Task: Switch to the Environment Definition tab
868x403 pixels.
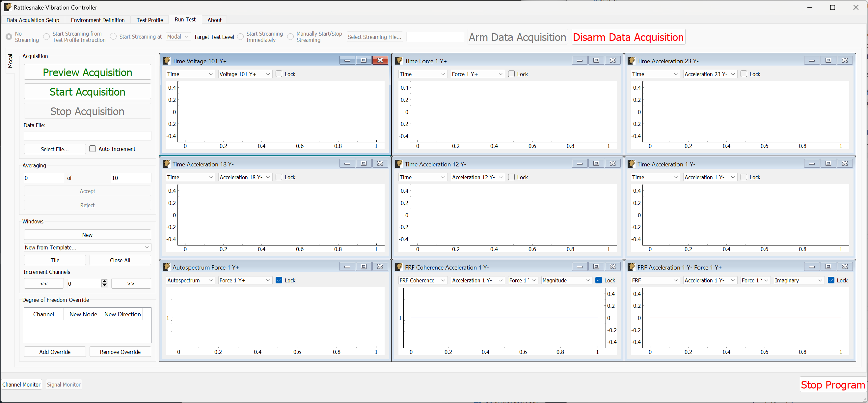Action: tap(98, 20)
